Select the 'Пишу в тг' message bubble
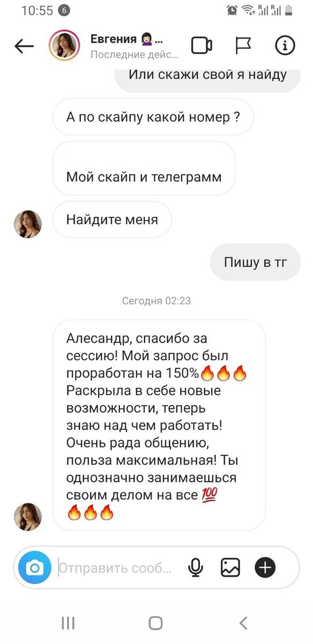 click(x=255, y=262)
